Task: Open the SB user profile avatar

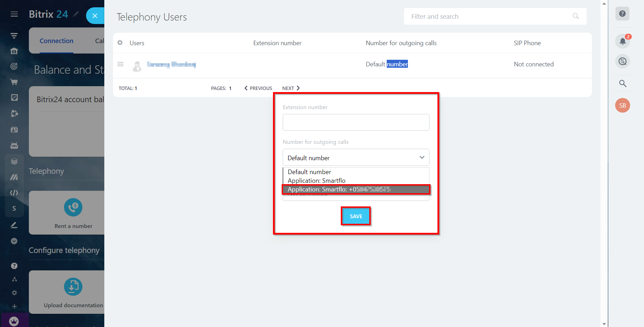Action: 622,106
